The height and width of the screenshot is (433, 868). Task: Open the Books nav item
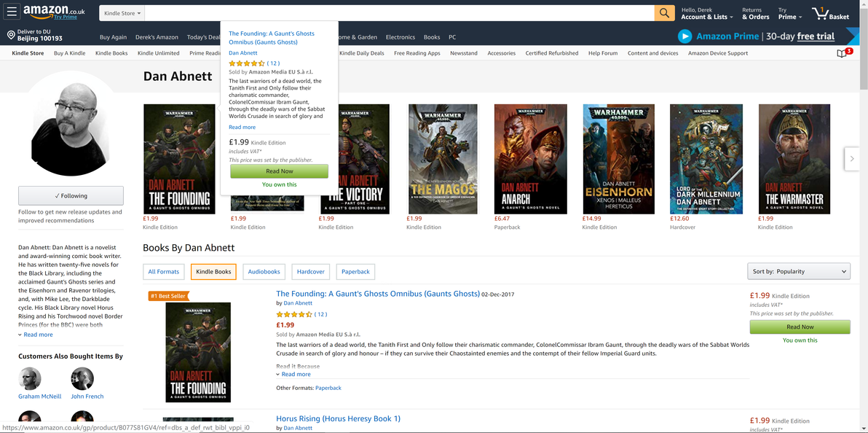[432, 37]
